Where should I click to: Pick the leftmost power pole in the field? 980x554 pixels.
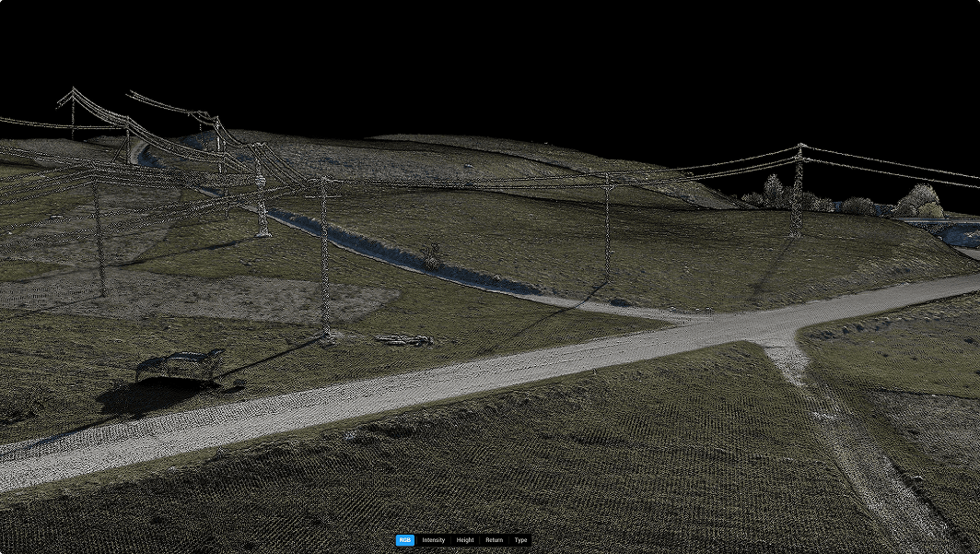coord(99,238)
